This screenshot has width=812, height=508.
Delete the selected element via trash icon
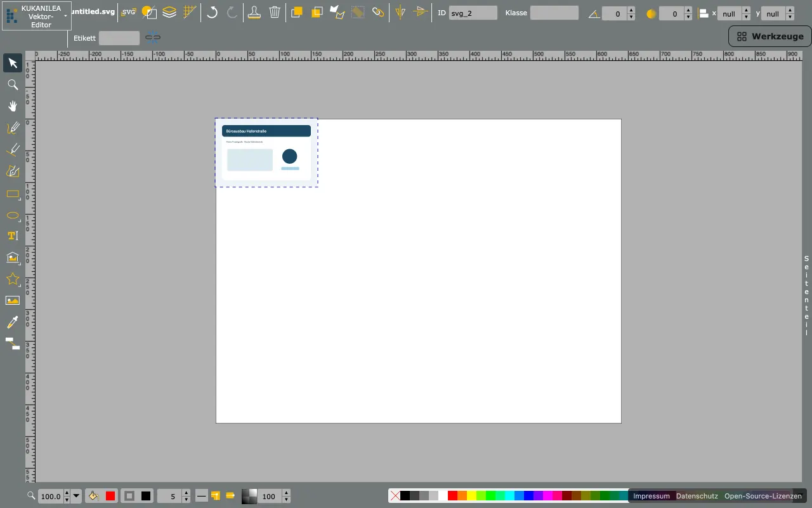[x=275, y=12]
